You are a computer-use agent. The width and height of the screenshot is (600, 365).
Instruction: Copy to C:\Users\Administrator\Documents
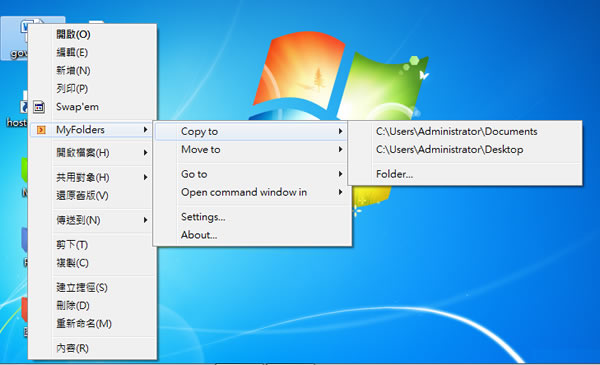click(x=465, y=131)
